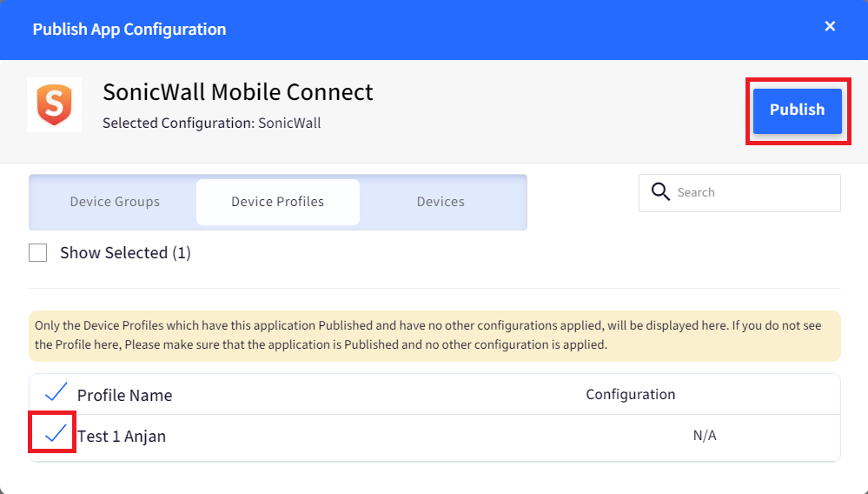Click the SonicWall Mobile Connect shield icon
The image size is (868, 494).
54,104
